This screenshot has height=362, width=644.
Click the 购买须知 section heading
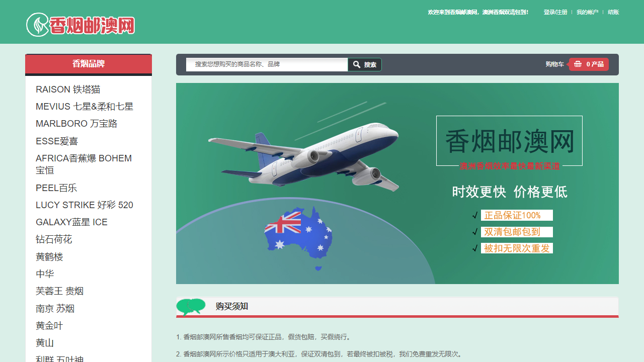point(231,306)
